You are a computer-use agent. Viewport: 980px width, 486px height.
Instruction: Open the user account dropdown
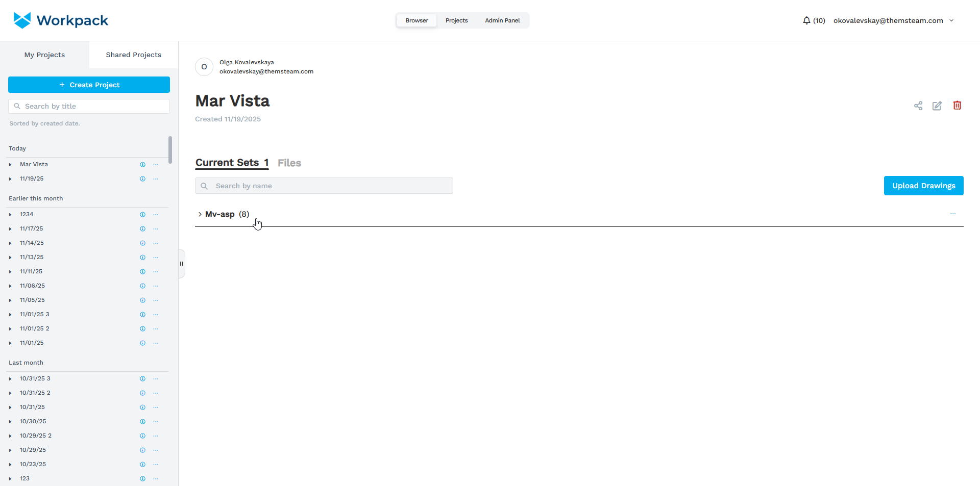[x=951, y=20]
